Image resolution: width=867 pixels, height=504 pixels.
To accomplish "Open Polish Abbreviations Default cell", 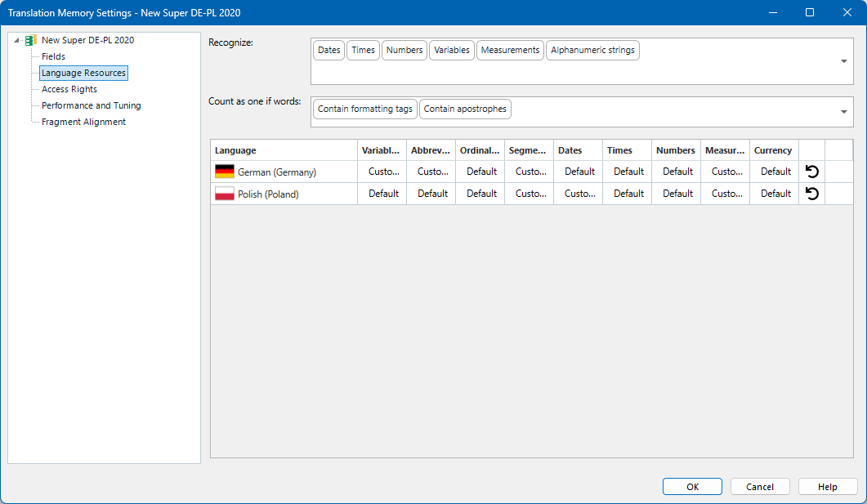I will coord(431,194).
